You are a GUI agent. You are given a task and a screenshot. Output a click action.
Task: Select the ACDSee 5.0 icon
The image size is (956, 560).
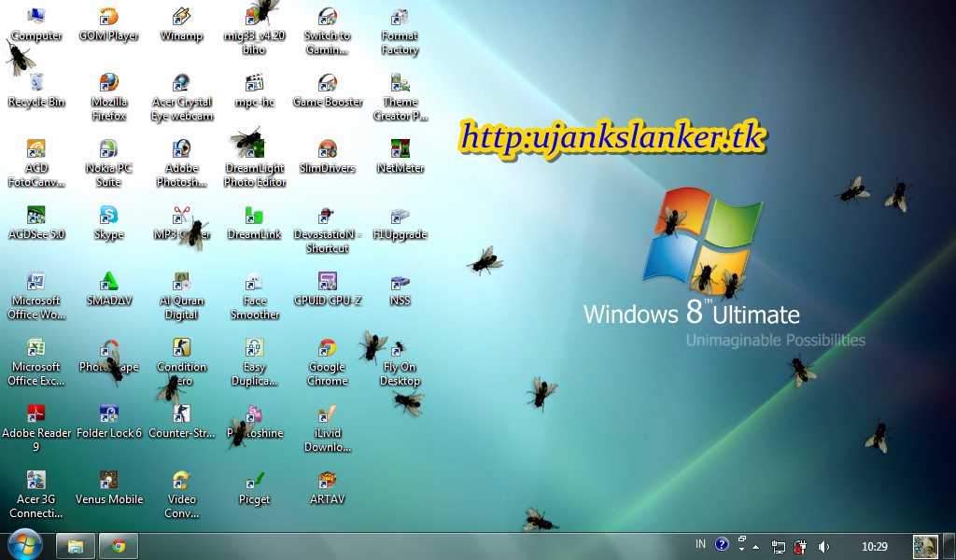(x=36, y=223)
